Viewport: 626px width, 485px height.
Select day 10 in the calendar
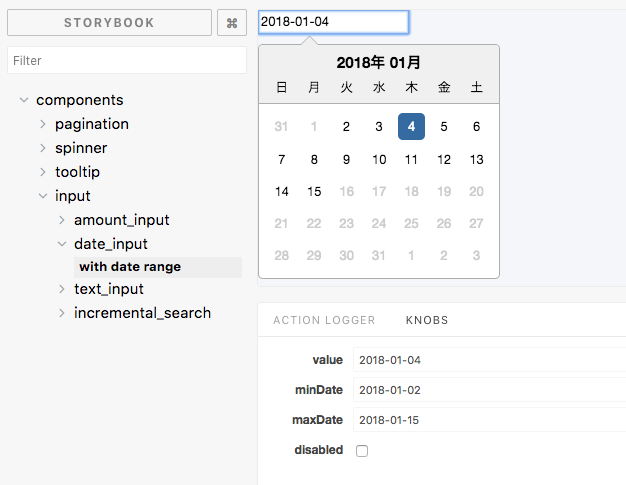[379, 160]
